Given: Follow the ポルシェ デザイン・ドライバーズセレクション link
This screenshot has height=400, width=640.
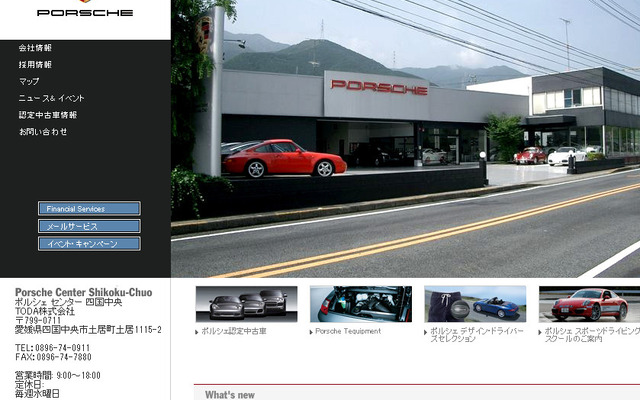Looking at the screenshot, I should pyautogui.click(x=477, y=335).
